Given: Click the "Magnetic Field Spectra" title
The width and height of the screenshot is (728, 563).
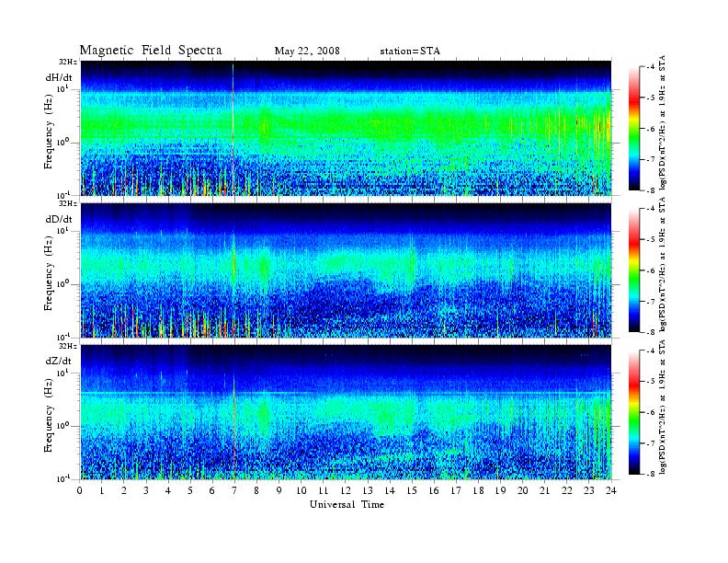Looking at the screenshot, I should (x=151, y=51).
